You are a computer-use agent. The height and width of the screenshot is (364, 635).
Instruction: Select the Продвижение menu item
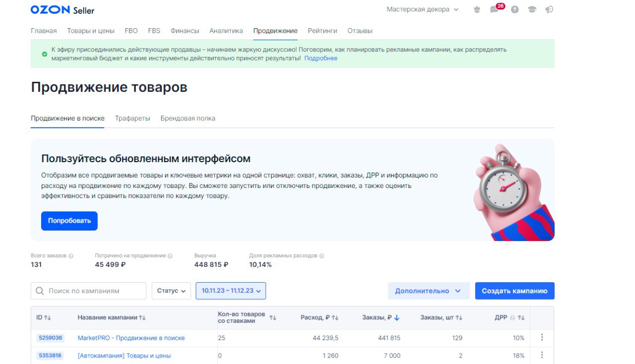coord(275,31)
